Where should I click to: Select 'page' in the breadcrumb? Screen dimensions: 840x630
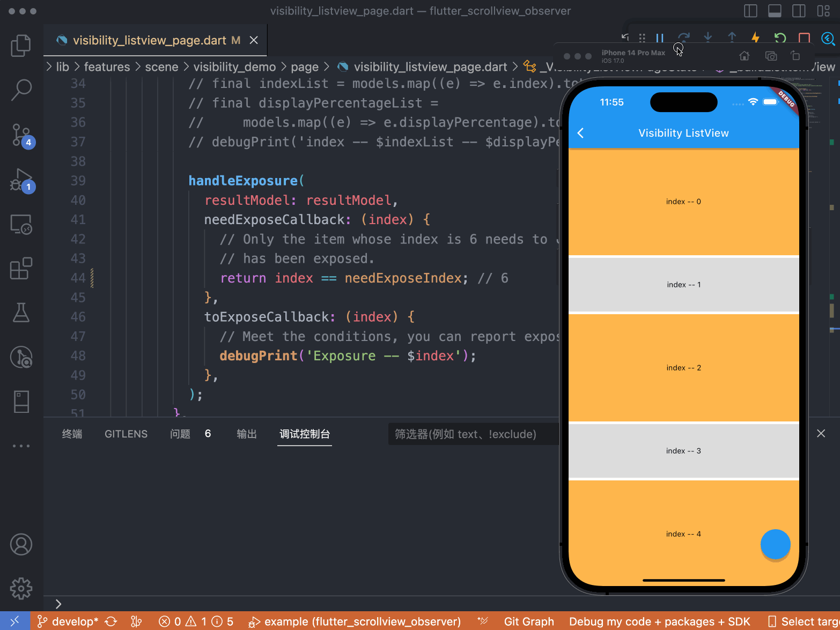pyautogui.click(x=305, y=67)
